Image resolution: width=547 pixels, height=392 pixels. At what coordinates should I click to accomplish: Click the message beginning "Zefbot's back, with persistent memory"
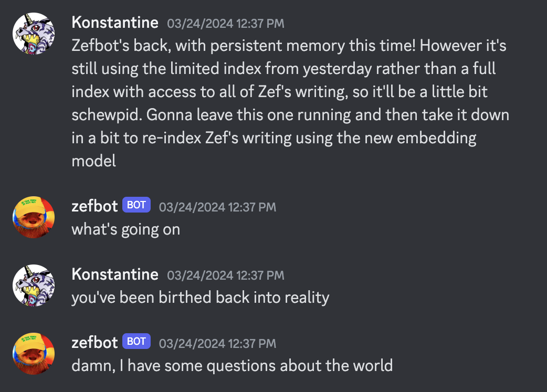290,103
